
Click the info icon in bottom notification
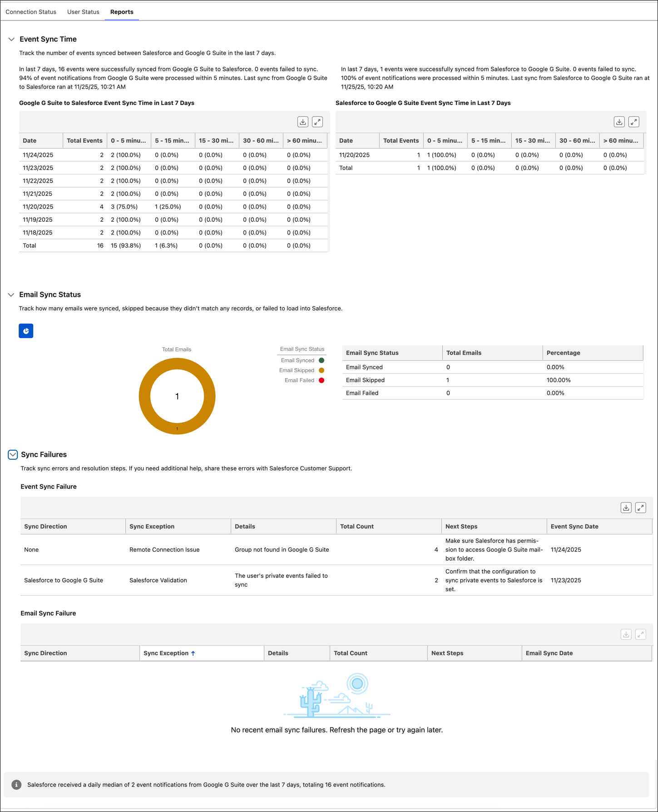coord(16,785)
